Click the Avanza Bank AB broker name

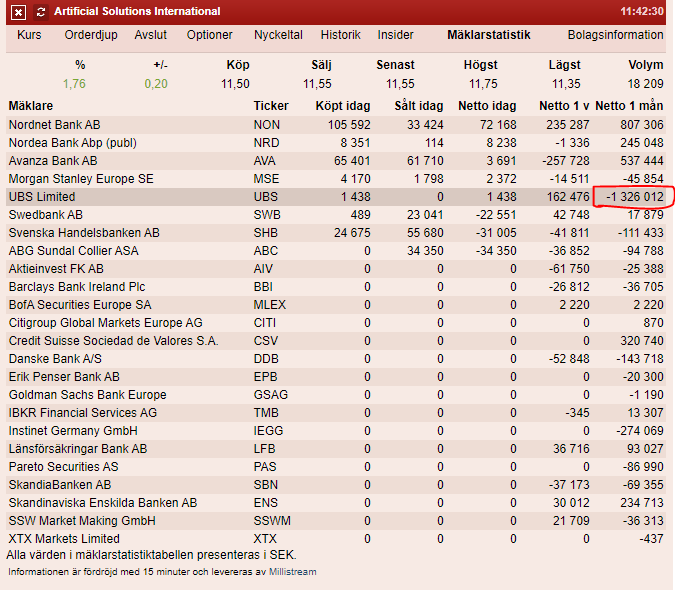(x=53, y=161)
